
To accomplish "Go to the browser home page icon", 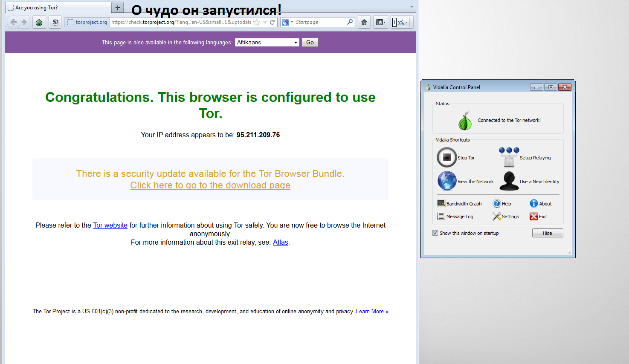I will point(364,22).
